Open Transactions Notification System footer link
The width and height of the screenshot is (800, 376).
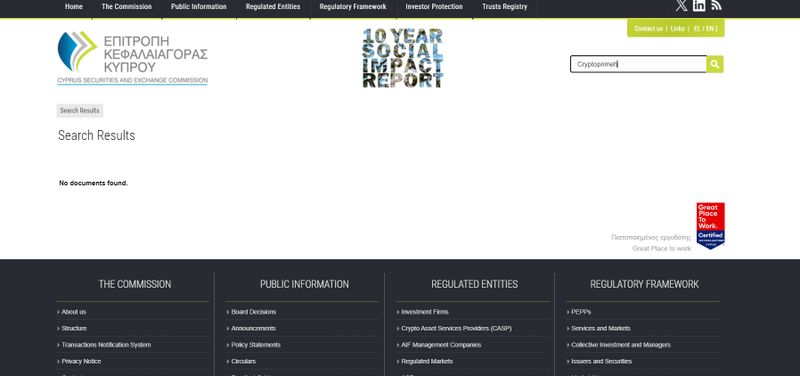[x=106, y=345]
